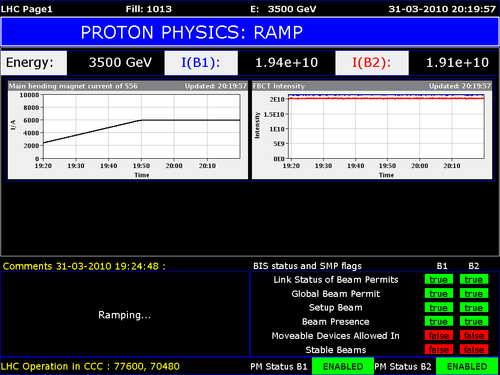Click B2 true flag for Setup Beam
500x375 pixels.
[474, 307]
